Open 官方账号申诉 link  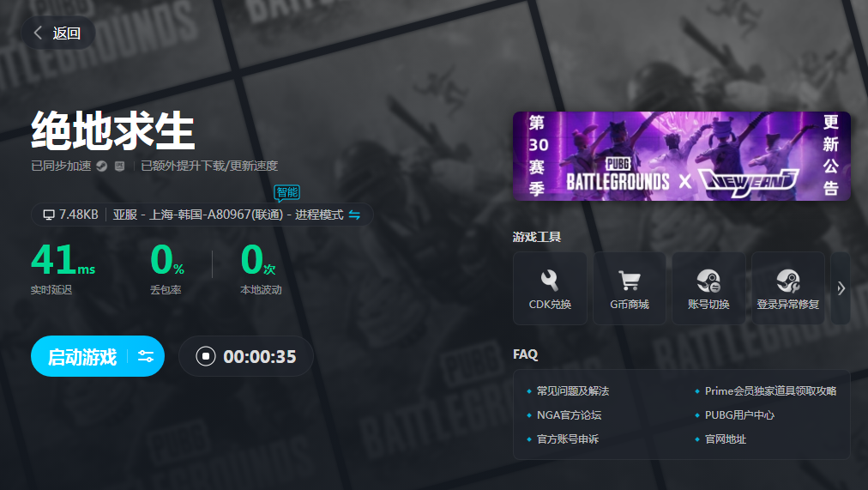pyautogui.click(x=567, y=439)
